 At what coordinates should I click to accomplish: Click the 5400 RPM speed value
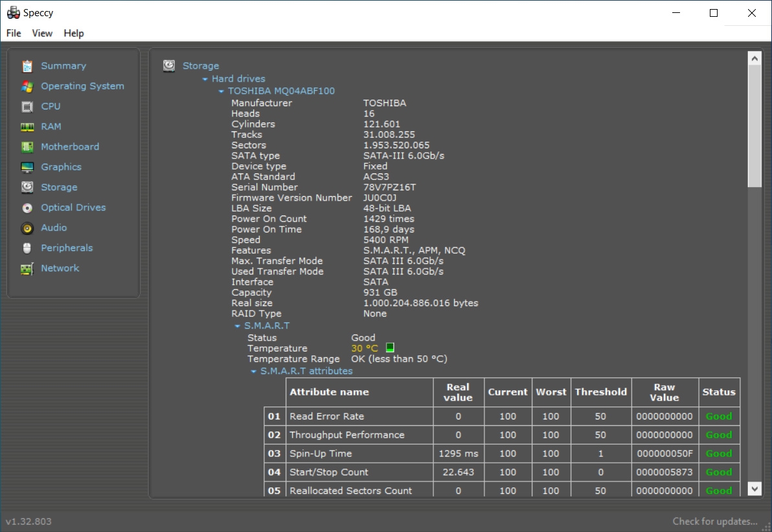tap(386, 240)
